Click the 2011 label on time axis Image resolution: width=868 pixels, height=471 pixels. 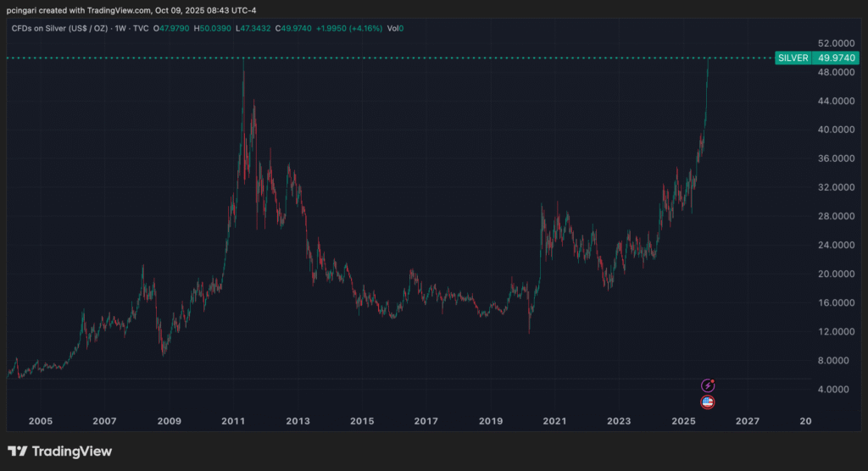233,421
